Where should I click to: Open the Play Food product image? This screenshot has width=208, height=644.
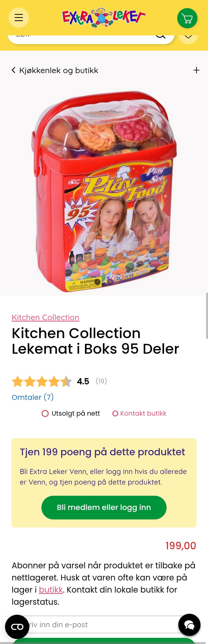point(104,191)
